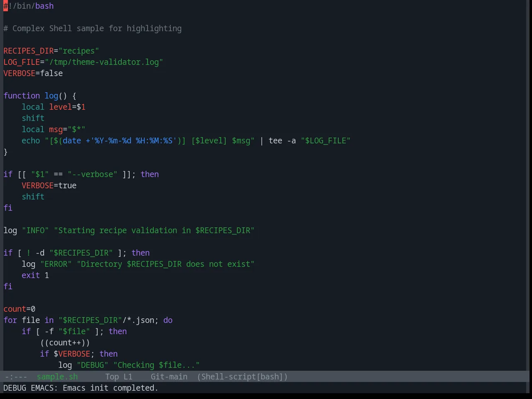Image resolution: width=532 pixels, height=399 pixels.
Task: Click 'local level=$1' line
Action: [54, 107]
